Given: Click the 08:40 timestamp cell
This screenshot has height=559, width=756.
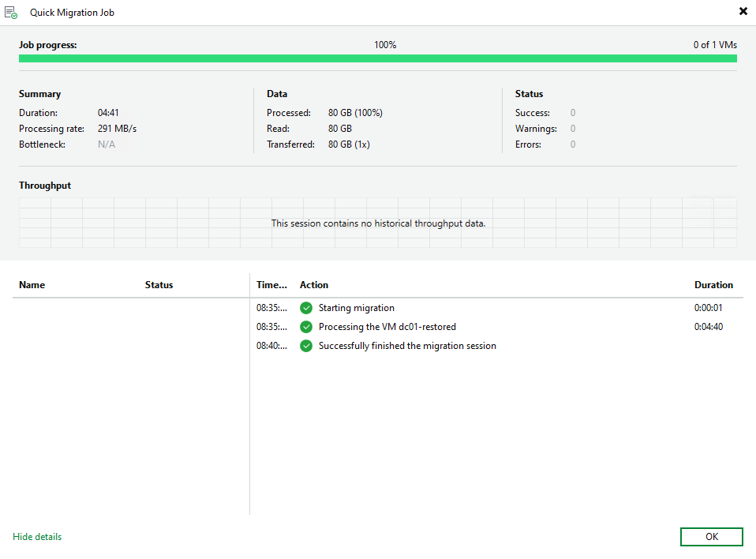Looking at the screenshot, I should (271, 346).
